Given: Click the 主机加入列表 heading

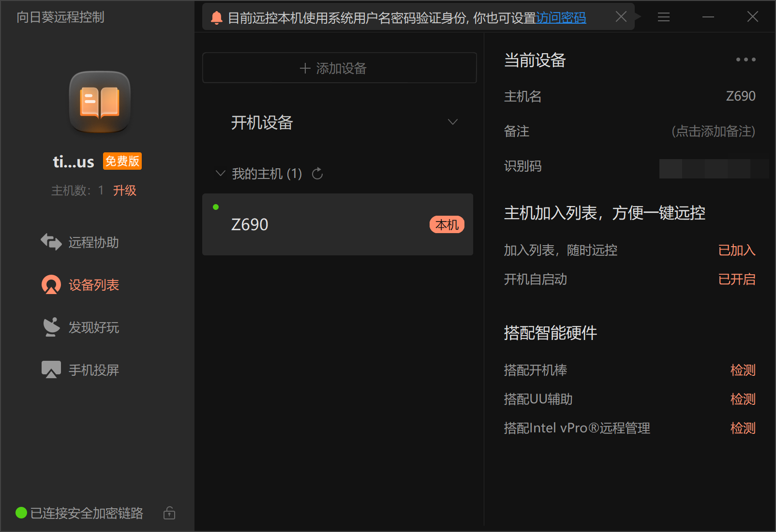Looking at the screenshot, I should pyautogui.click(x=605, y=213).
